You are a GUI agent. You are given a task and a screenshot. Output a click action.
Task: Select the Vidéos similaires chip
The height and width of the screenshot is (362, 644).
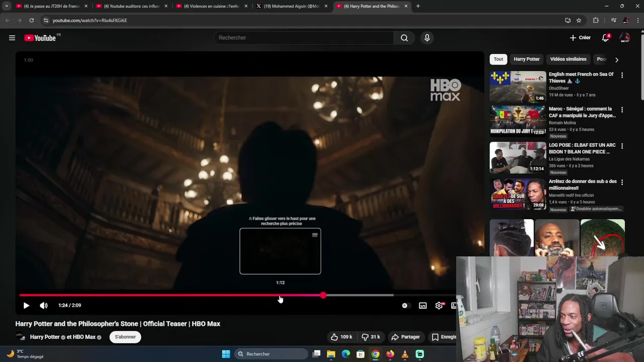[568, 59]
